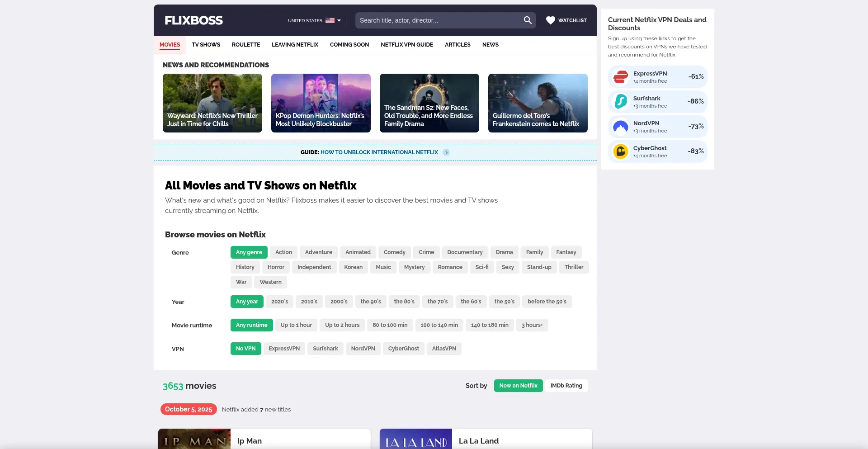Open the How to Unblock International Netflix guide
Screen dimensions: 868x449
[x=379, y=152]
